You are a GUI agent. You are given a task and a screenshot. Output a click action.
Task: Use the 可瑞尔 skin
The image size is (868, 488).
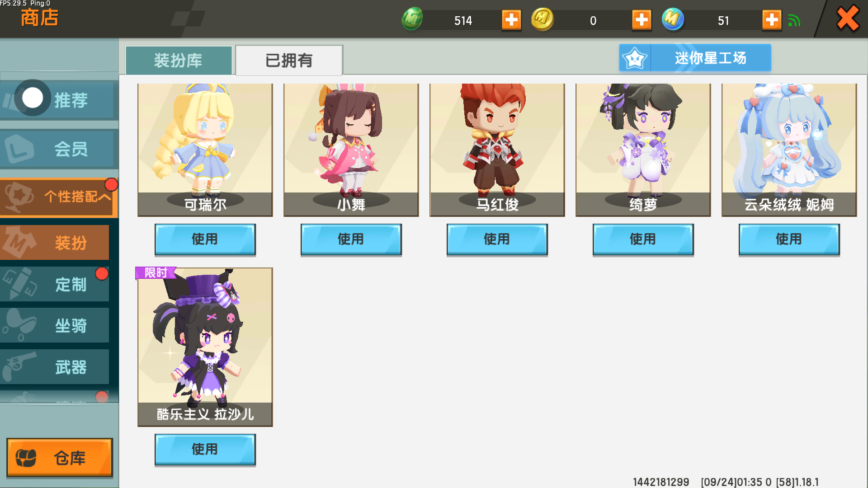(x=205, y=239)
